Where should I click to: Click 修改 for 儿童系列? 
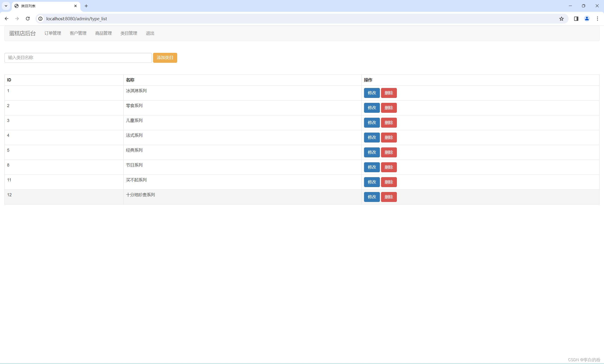[x=372, y=123]
